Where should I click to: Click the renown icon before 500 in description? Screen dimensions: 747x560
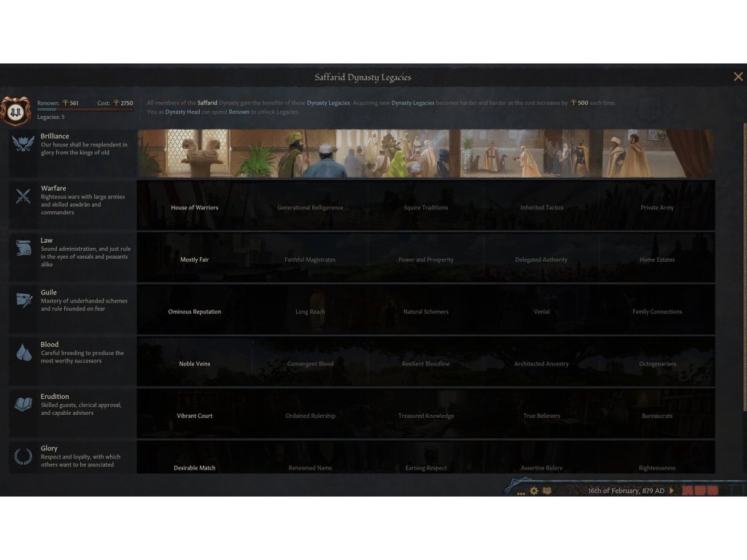tap(573, 103)
